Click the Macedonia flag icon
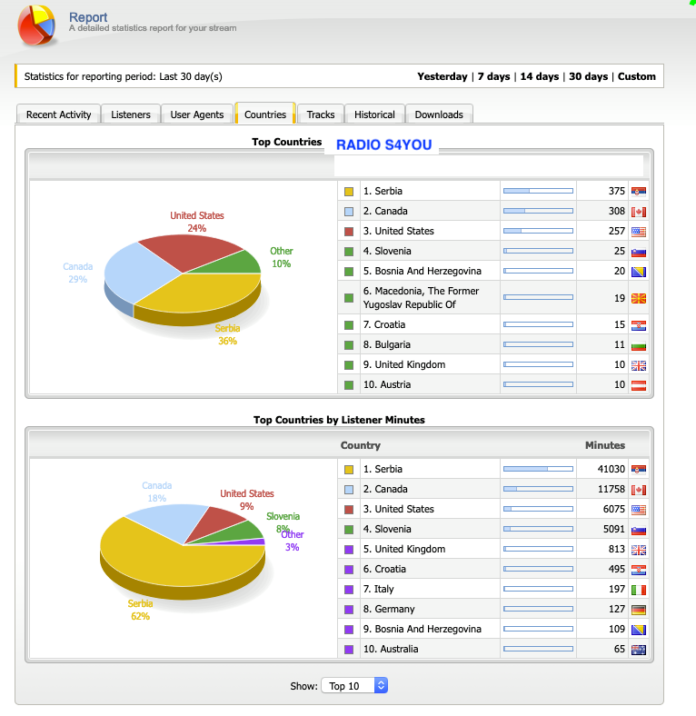696x716 pixels. pos(638,298)
